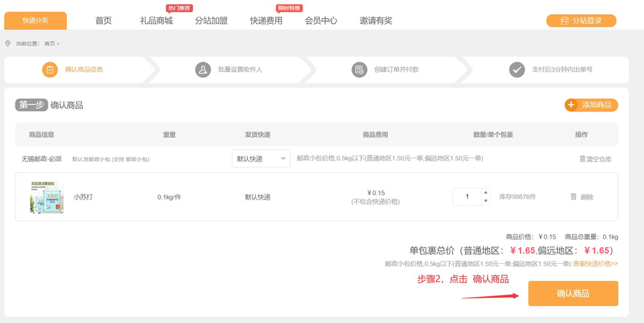Click the 小苏打 product thumbnail
The image size is (644, 323).
coord(46,197)
